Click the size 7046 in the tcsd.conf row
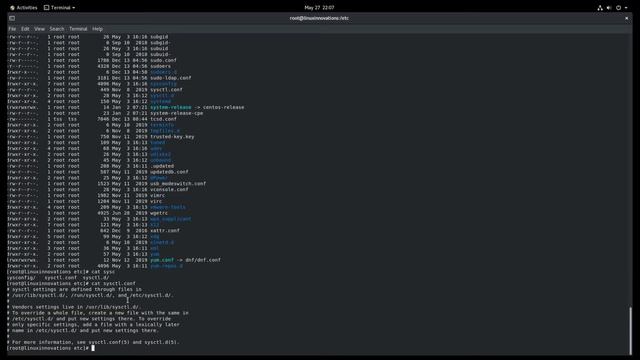This screenshot has width=640, height=360. [x=103, y=119]
